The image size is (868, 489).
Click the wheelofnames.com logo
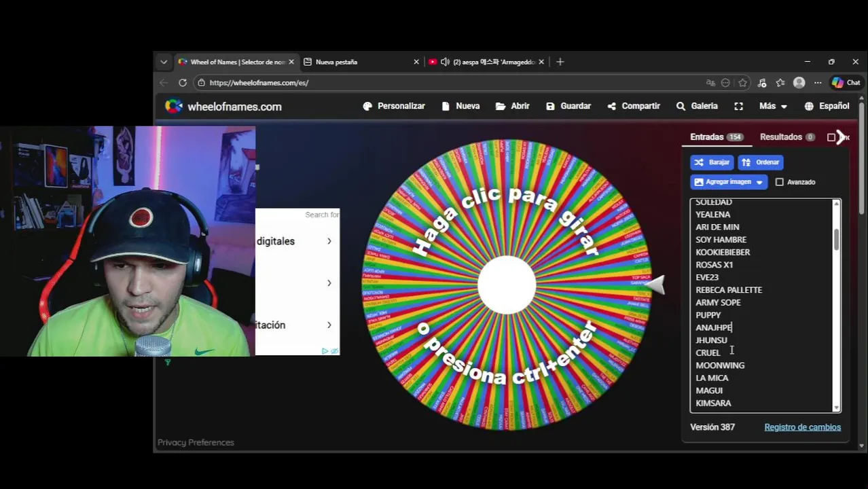[223, 107]
